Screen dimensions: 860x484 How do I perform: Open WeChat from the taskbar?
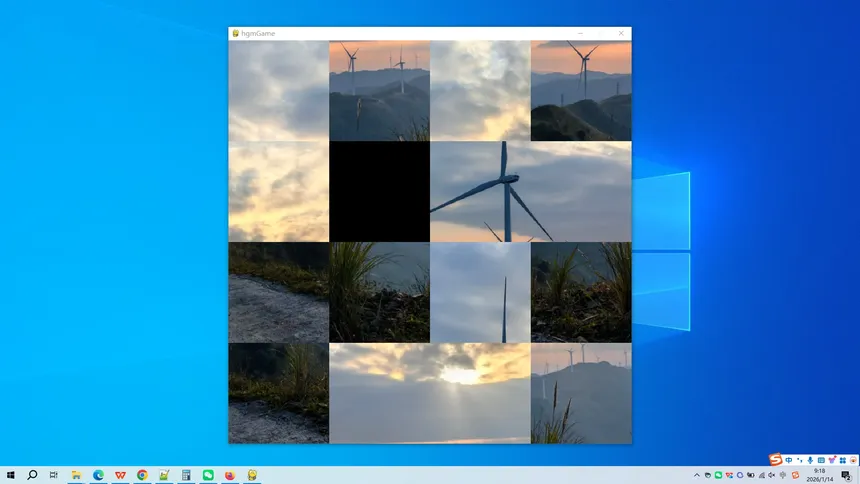pos(208,475)
